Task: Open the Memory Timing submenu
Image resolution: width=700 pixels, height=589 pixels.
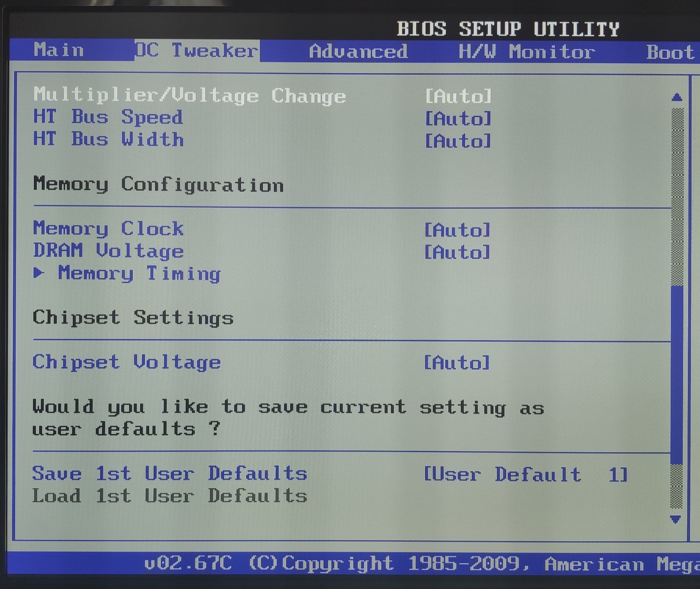Action: 139,273
